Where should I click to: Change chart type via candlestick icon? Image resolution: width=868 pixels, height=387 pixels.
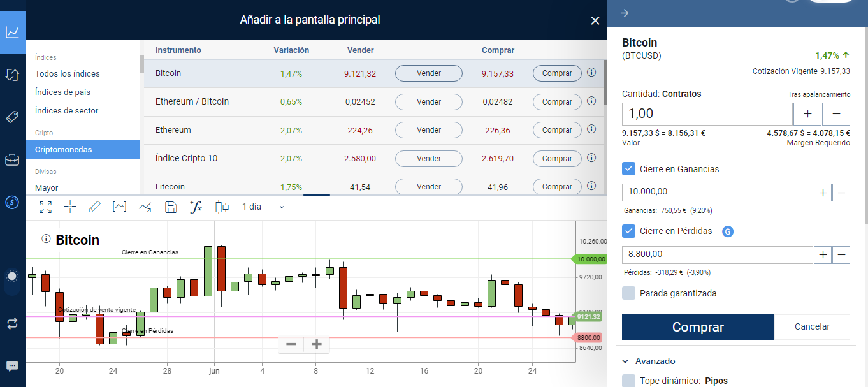click(222, 207)
